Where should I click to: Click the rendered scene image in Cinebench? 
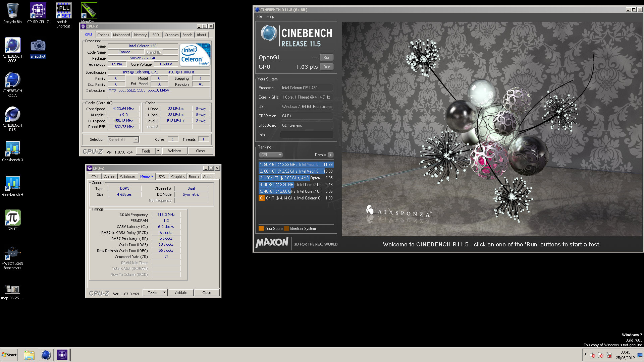point(492,129)
